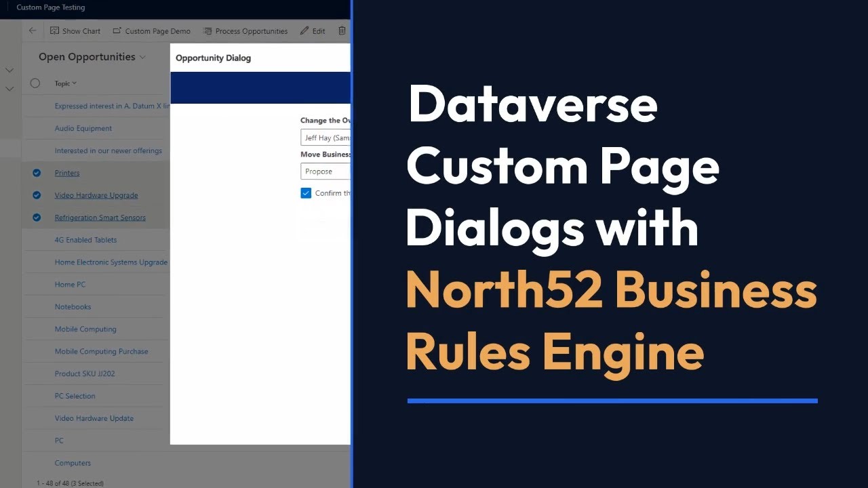
Task: Run Custom Page Demo command
Action: click(x=151, y=30)
